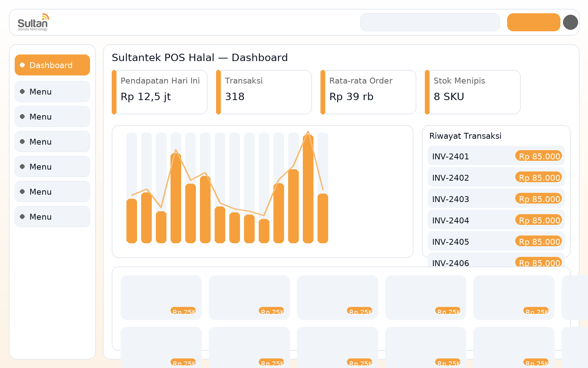This screenshot has height=368, width=588.
Task: Click the Sultan solusi teknologi logo
Action: (x=33, y=22)
